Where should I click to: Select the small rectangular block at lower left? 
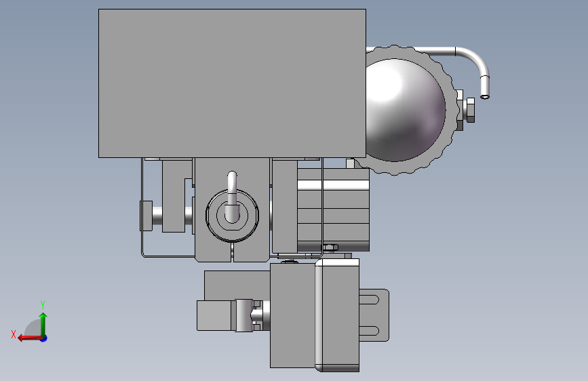214,315
